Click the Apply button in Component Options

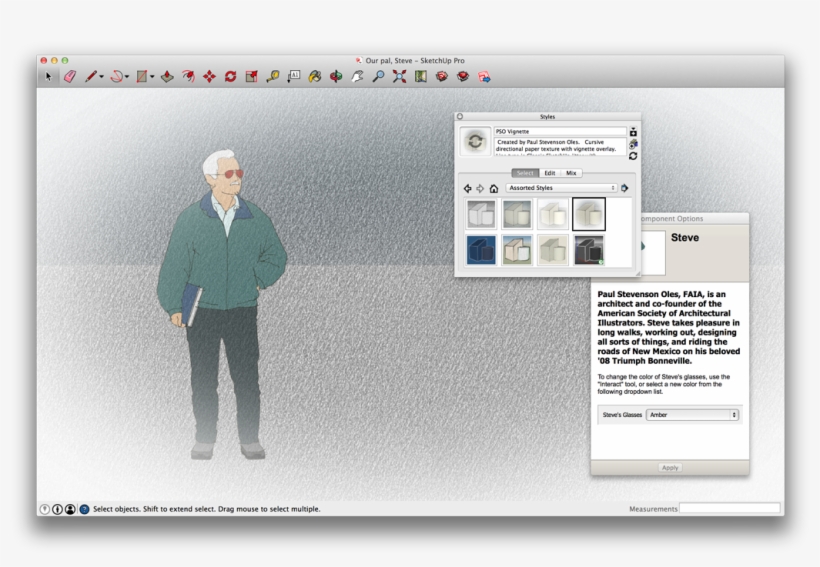pos(670,468)
